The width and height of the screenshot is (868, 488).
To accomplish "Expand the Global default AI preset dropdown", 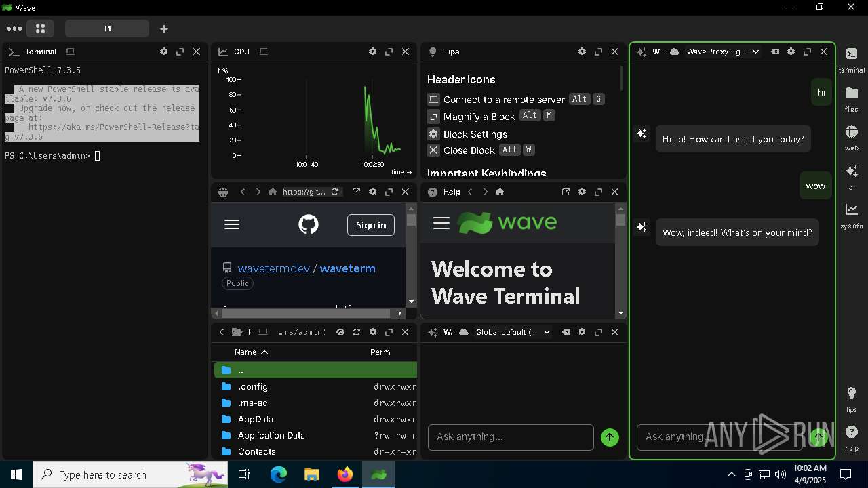I will (513, 332).
